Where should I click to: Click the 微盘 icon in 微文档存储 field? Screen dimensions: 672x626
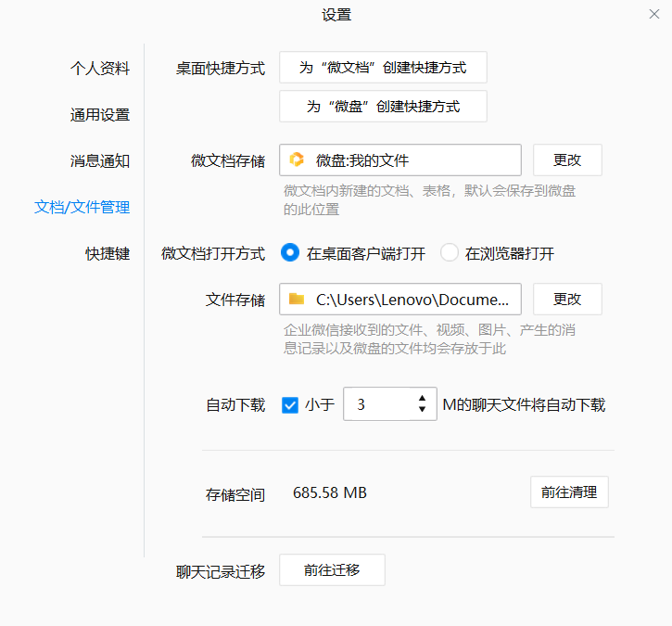(297, 160)
